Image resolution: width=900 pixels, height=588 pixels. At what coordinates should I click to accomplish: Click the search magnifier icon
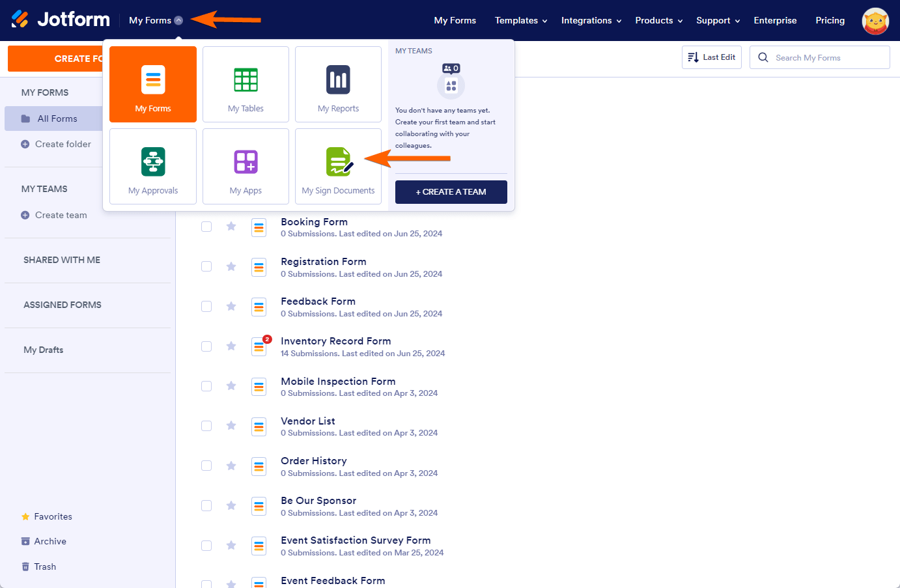[x=763, y=57]
